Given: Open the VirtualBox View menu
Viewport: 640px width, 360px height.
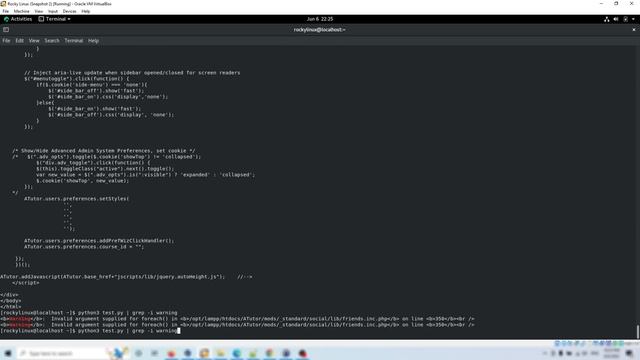Looking at the screenshot, I should [x=38, y=11].
